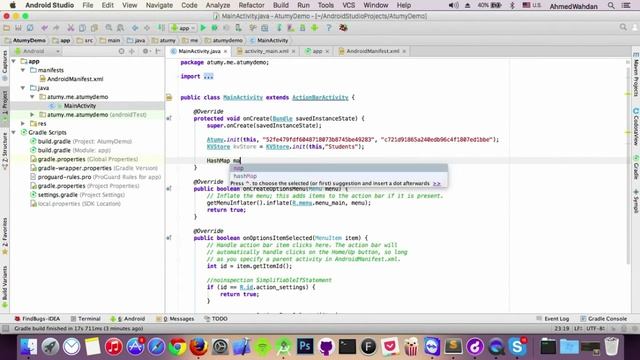Click scroll-from-source target icon in Project panel
640x360 pixels.
[x=121, y=51]
